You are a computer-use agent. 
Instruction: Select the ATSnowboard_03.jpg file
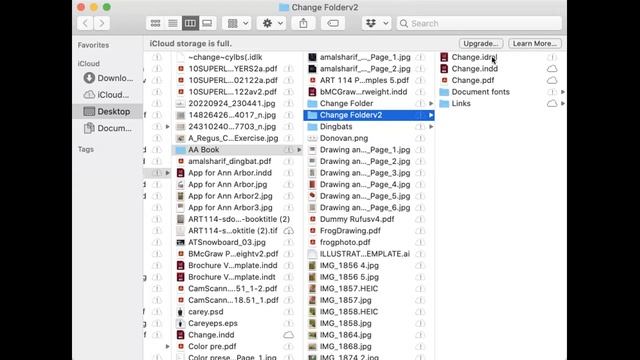click(227, 242)
